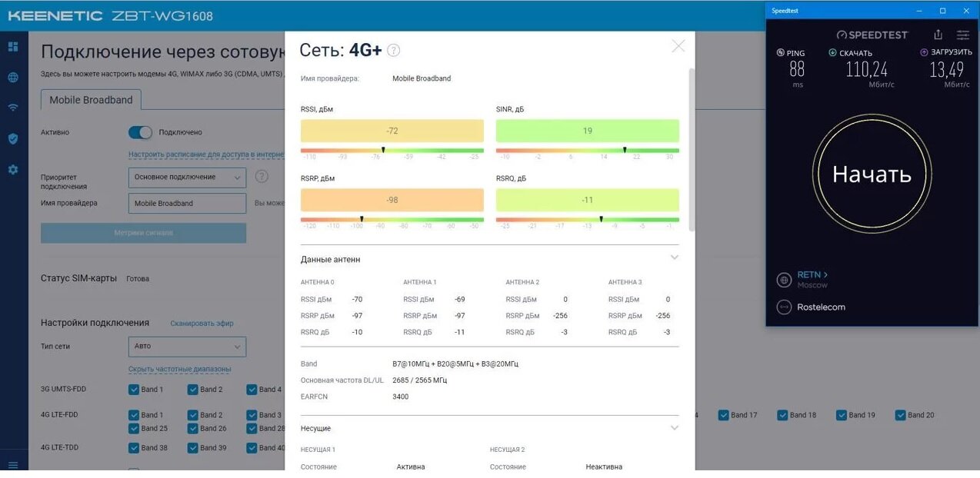This screenshot has height=478, width=980.
Task: Click the RSRQ -11 signal bar
Action: click(588, 200)
